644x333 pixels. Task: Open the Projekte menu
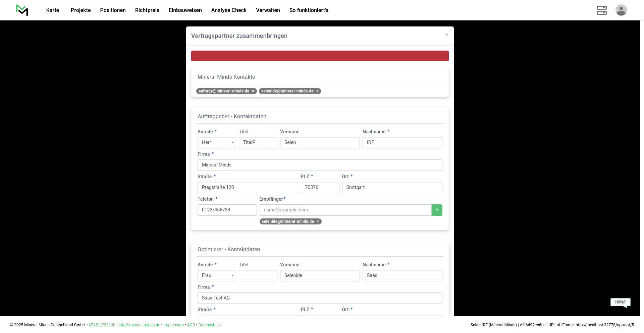[x=80, y=10]
